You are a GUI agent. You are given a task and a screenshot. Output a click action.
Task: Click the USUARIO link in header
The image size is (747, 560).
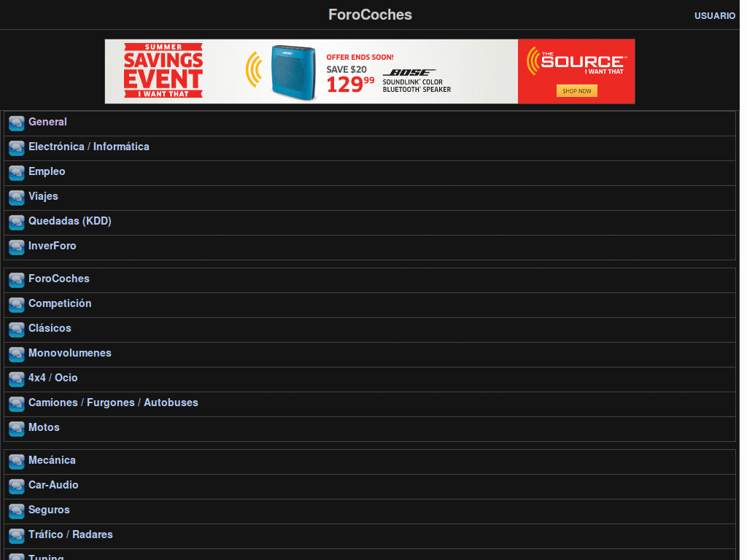point(715,16)
